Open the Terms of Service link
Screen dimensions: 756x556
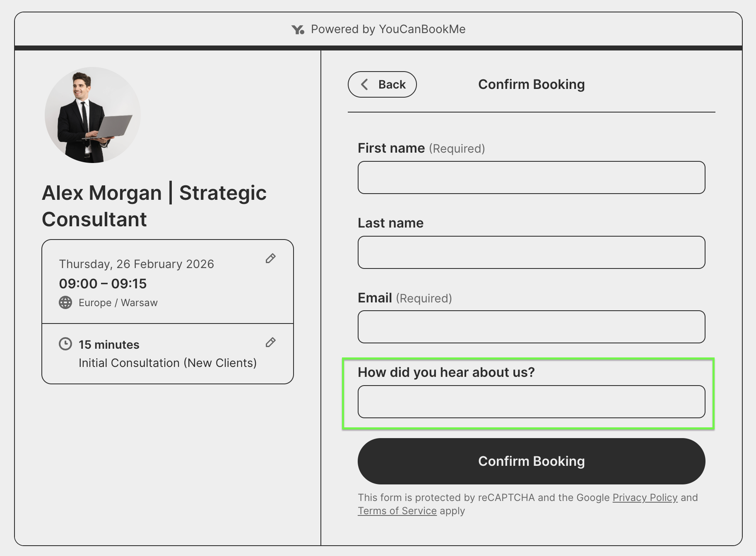click(x=397, y=511)
